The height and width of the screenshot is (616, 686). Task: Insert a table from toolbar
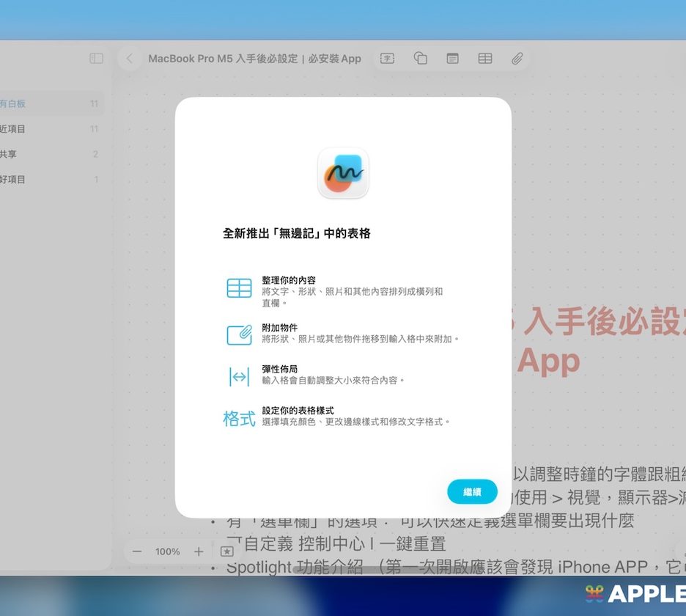[x=485, y=59]
